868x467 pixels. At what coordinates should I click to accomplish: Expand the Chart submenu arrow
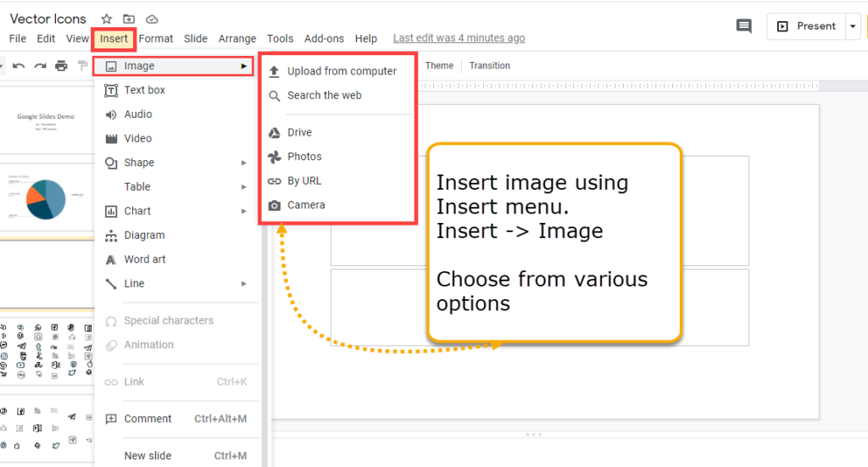(243, 211)
